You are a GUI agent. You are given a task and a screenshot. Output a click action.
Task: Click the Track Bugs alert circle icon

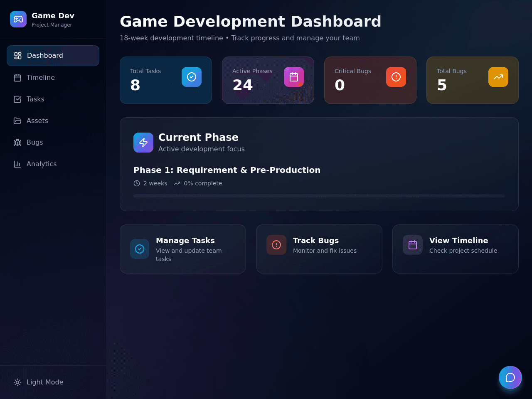coord(276,245)
